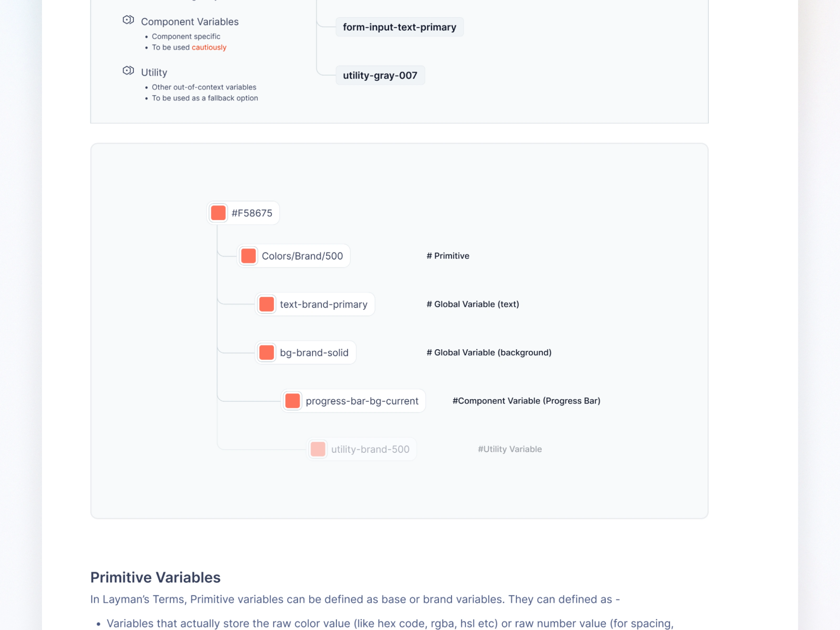
Task: Select the progress-bar-bg-current swatch
Action: tap(292, 401)
